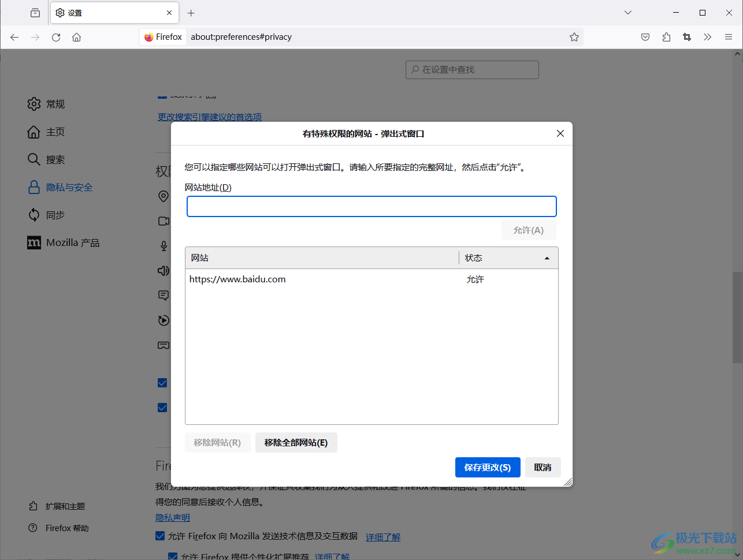
Task: Open the Firefox application menu
Action: (729, 37)
